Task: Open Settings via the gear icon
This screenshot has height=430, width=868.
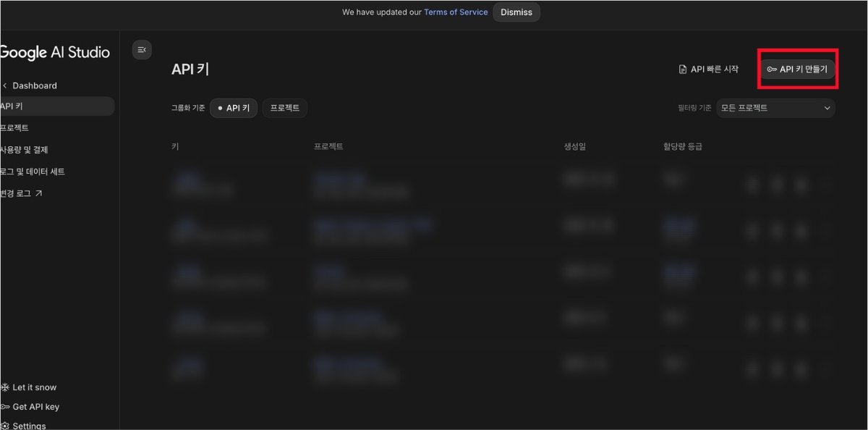Action: pyautogui.click(x=5, y=426)
